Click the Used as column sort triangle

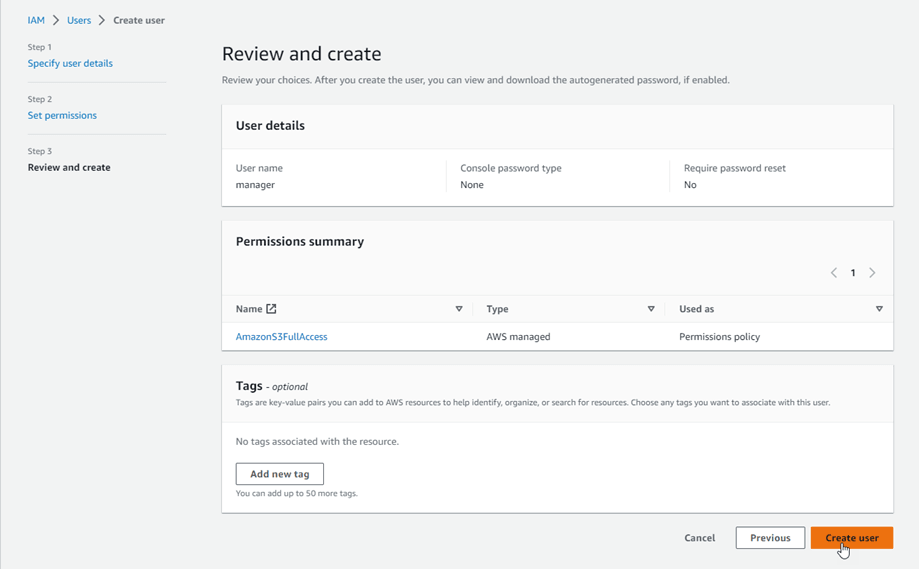(x=879, y=309)
